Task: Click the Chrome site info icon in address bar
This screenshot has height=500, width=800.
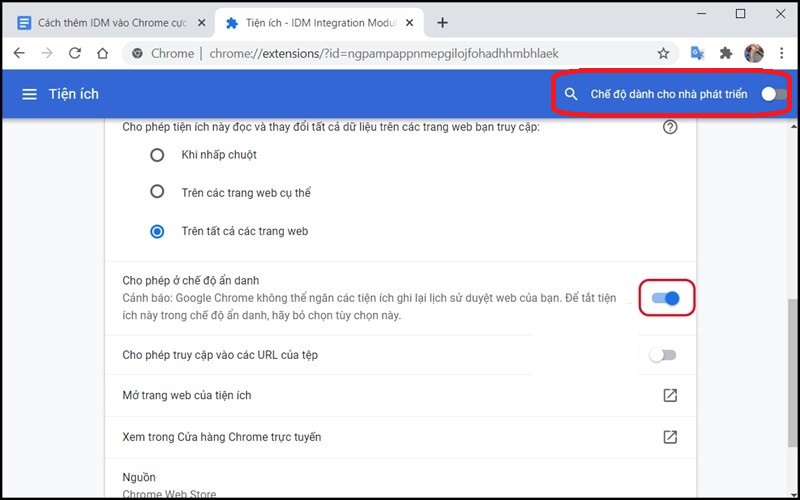Action: (x=137, y=53)
